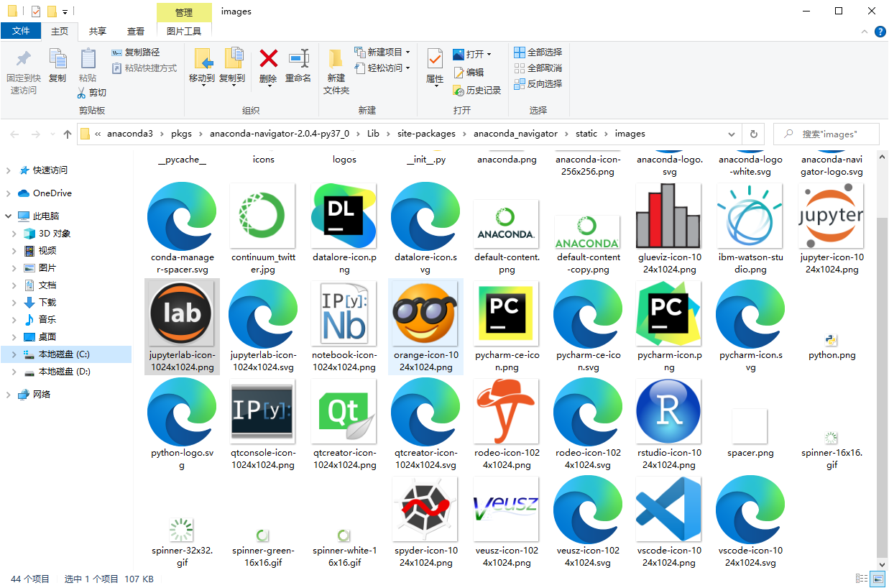Collapse the 此电脑 tree item
The image size is (889, 588).
click(7, 216)
